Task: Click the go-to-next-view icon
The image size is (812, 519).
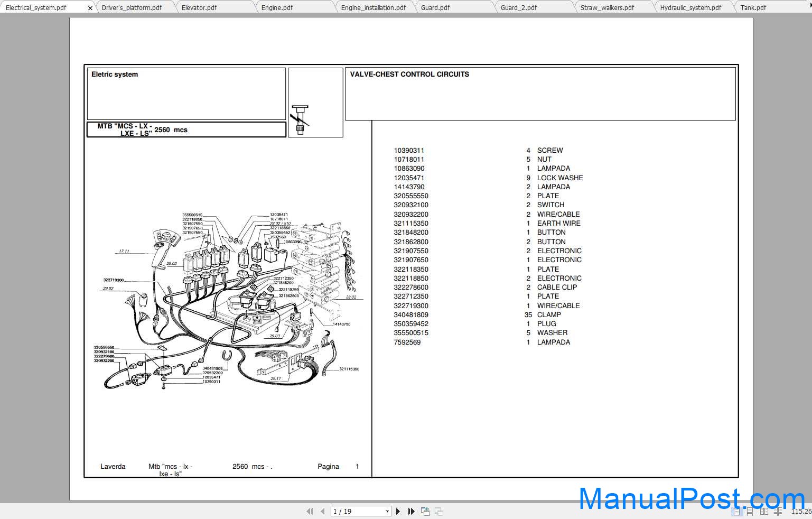Action: point(439,511)
